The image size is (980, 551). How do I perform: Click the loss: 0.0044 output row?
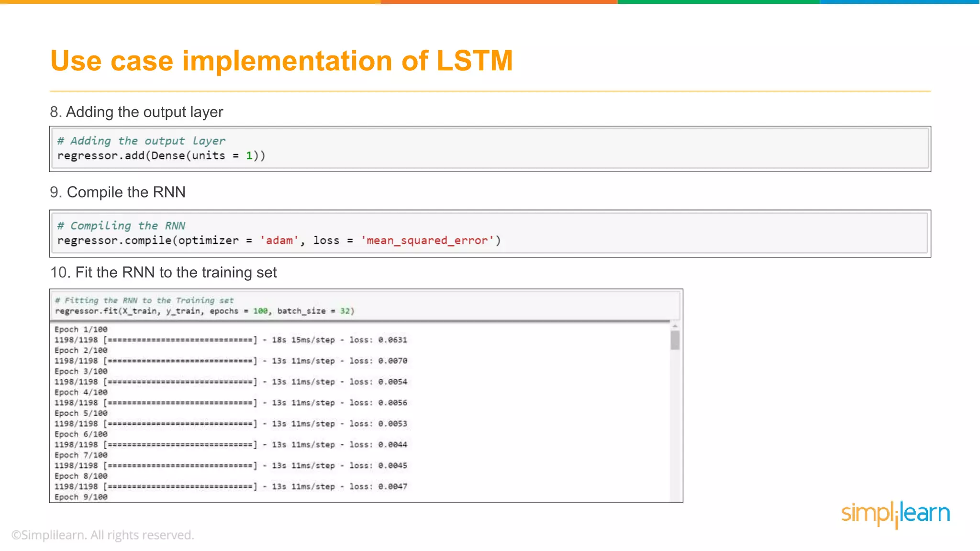231,445
